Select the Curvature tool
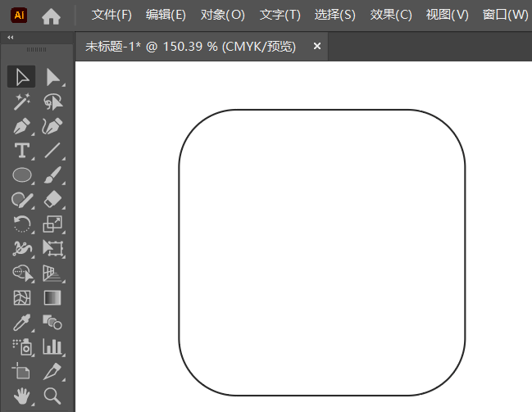The height and width of the screenshot is (412, 532). 53,126
